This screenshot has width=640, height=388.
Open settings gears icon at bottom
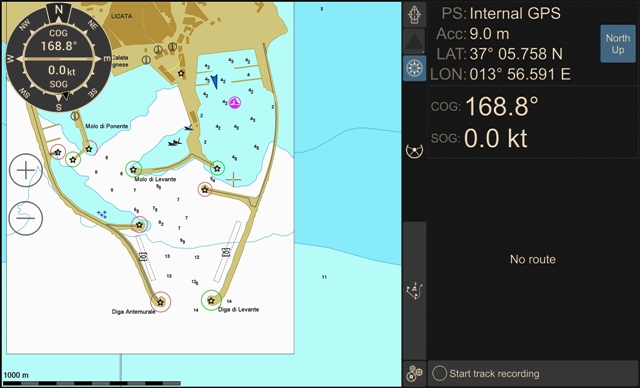(x=415, y=374)
